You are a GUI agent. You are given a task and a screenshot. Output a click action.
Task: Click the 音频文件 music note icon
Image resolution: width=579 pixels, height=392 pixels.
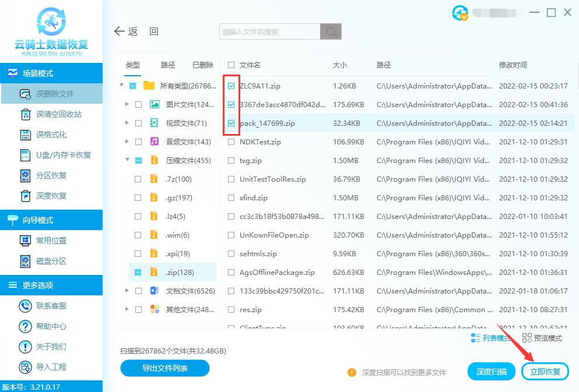155,142
